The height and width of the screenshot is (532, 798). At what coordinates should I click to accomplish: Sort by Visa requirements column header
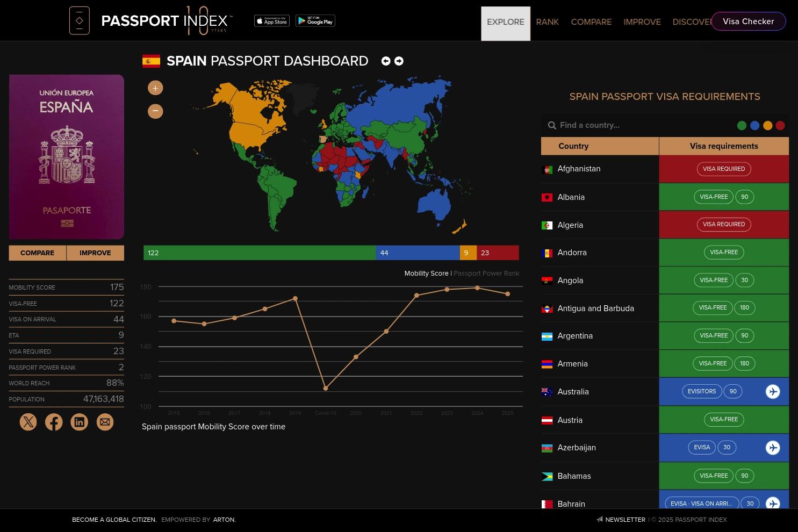[724, 146]
